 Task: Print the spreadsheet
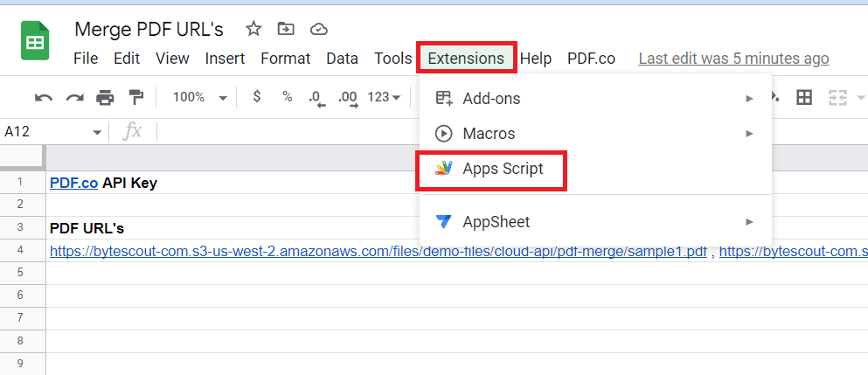[105, 98]
